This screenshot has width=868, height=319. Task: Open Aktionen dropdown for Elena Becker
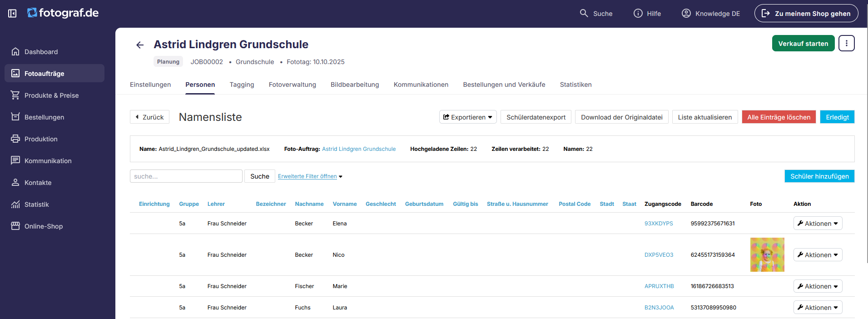point(818,223)
